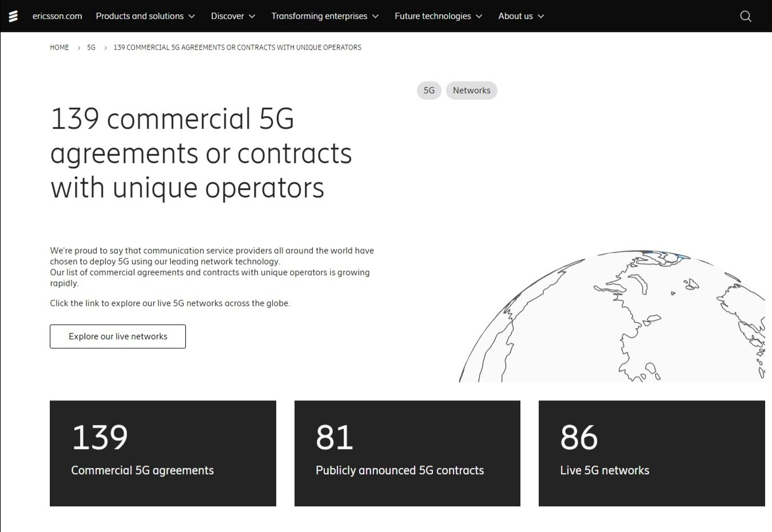The width and height of the screenshot is (772, 532).
Task: Select the 5G tag pill
Action: tap(429, 90)
